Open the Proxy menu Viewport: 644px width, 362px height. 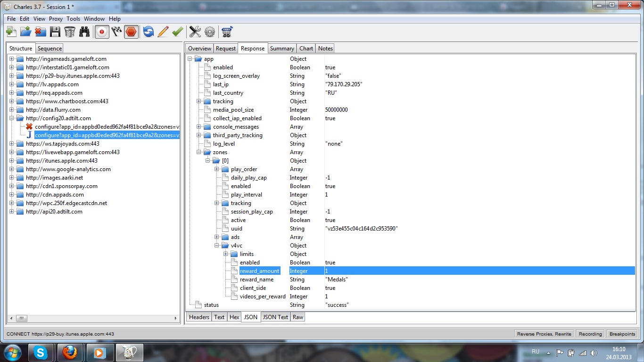coord(56,19)
